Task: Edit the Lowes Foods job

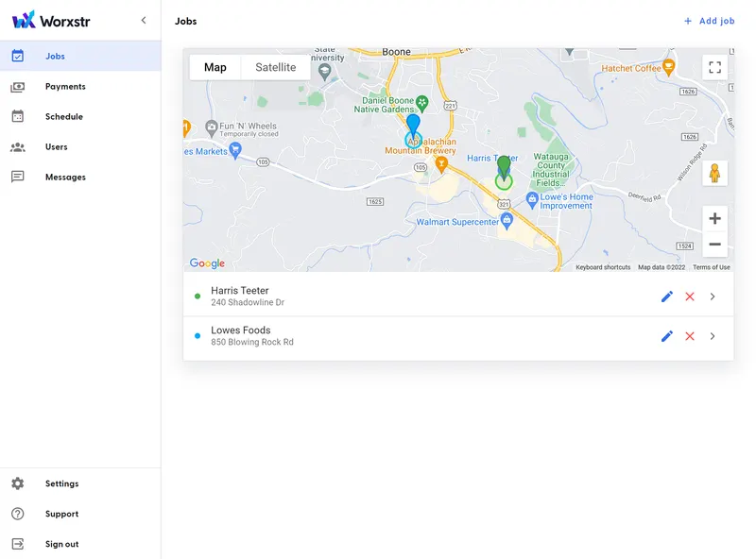Action: tap(667, 336)
